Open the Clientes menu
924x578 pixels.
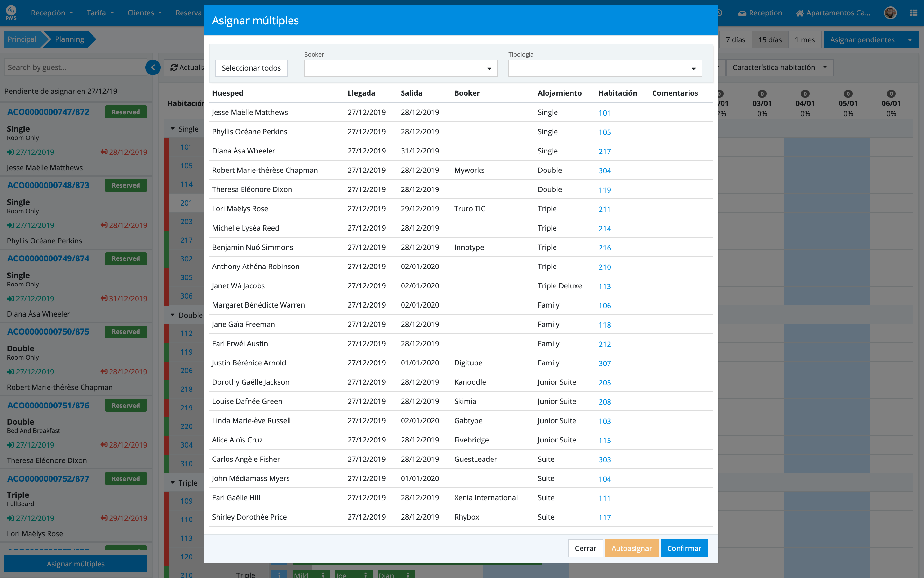point(144,13)
